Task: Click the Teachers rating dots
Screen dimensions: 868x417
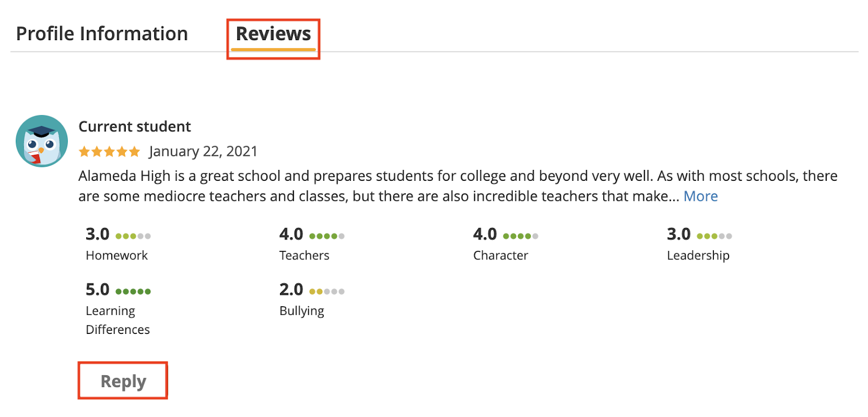Action: pyautogui.click(x=327, y=236)
